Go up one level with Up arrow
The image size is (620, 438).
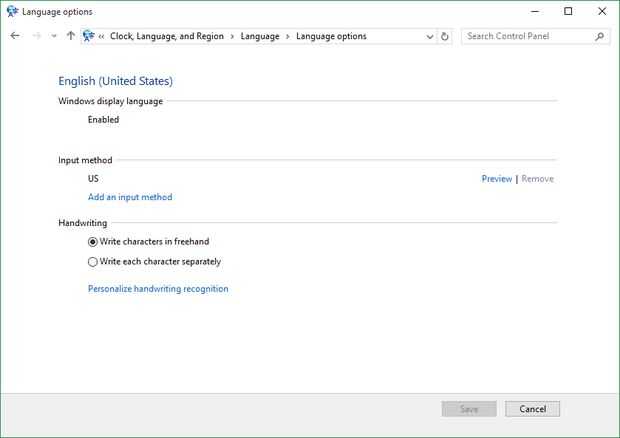70,36
